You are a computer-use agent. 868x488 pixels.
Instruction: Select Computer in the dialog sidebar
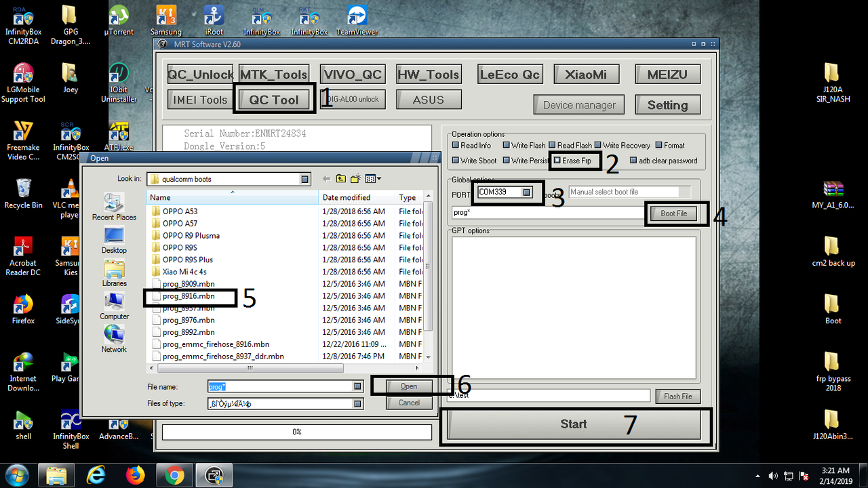[x=114, y=305]
